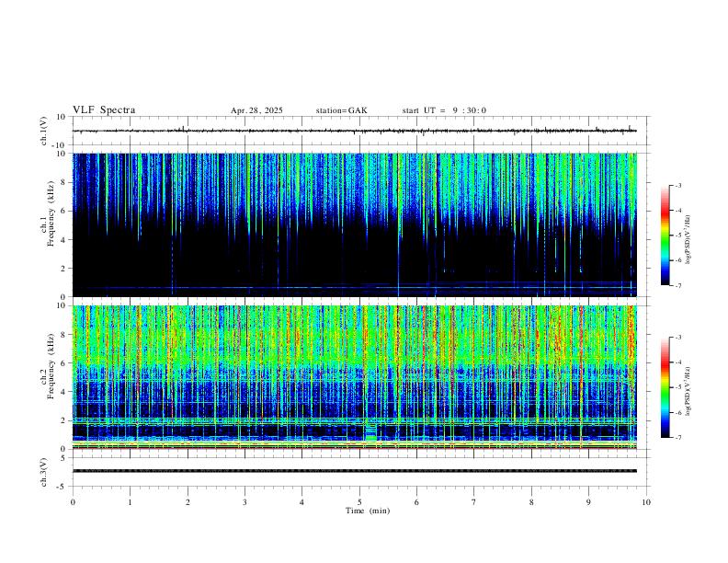
Task: Click time axis tick label "0"
Action: pos(73,502)
